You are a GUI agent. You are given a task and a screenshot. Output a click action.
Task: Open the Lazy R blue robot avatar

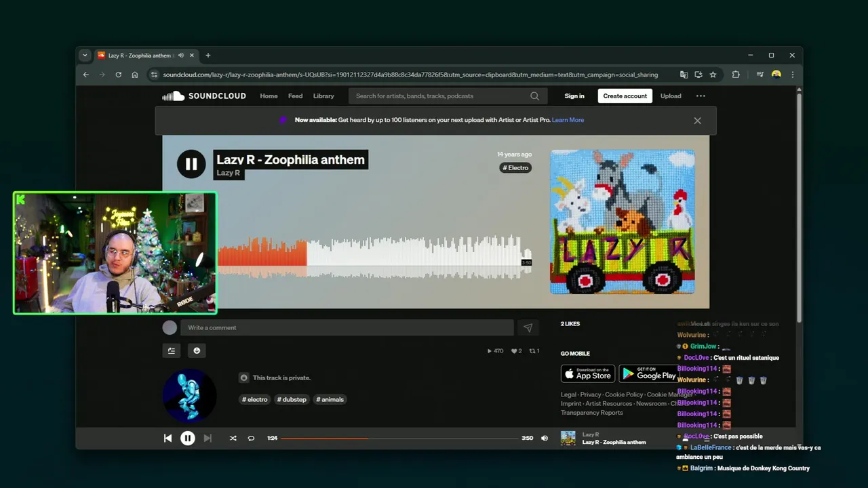tap(190, 396)
